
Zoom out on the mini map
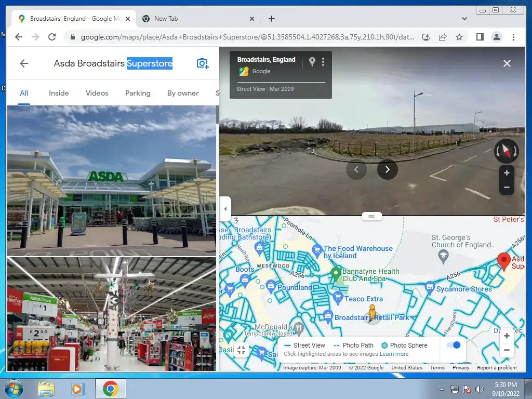click(x=507, y=350)
